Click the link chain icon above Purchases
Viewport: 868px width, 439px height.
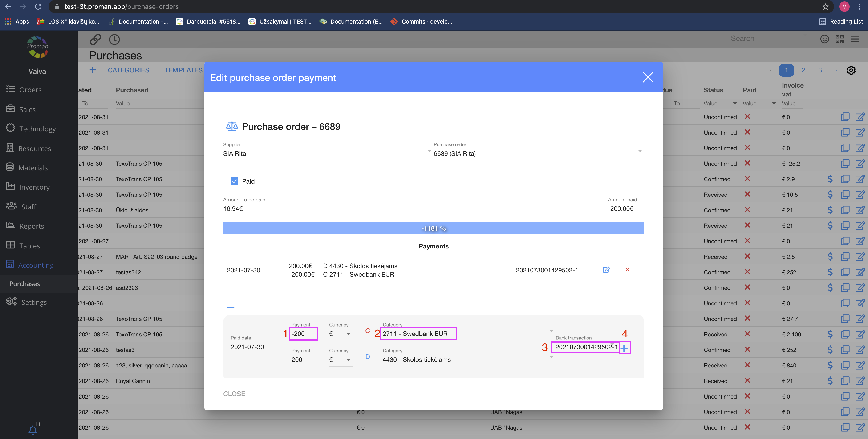tap(95, 39)
